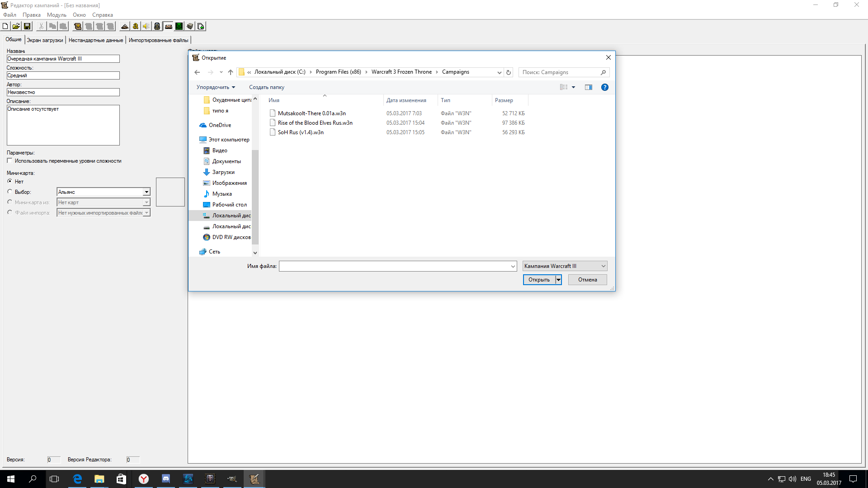Image resolution: width=868 pixels, height=488 pixels.
Task: Open the AI Editor green face icon
Action: [x=179, y=26]
